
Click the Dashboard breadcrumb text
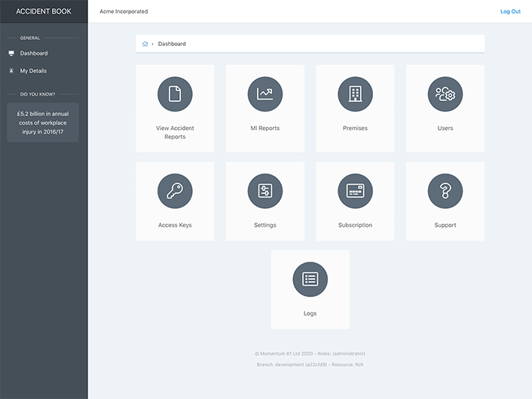pos(172,44)
